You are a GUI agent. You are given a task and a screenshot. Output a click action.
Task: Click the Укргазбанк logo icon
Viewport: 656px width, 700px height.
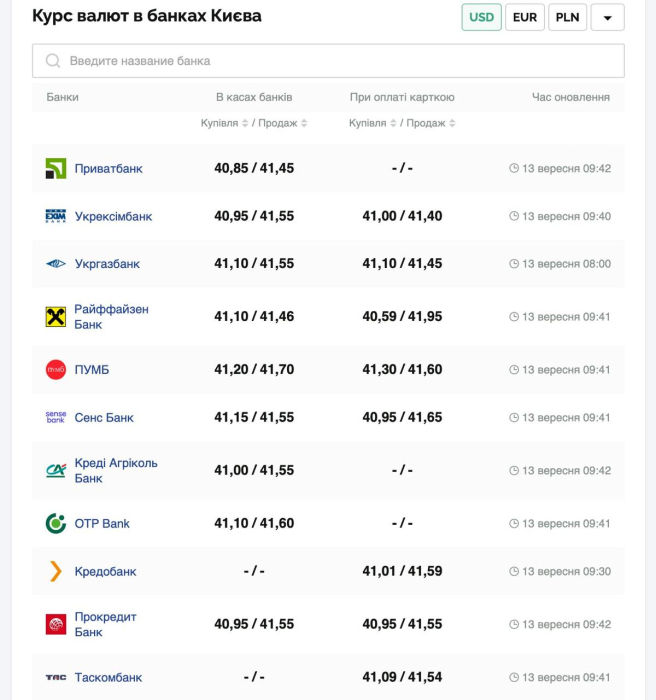(x=56, y=264)
